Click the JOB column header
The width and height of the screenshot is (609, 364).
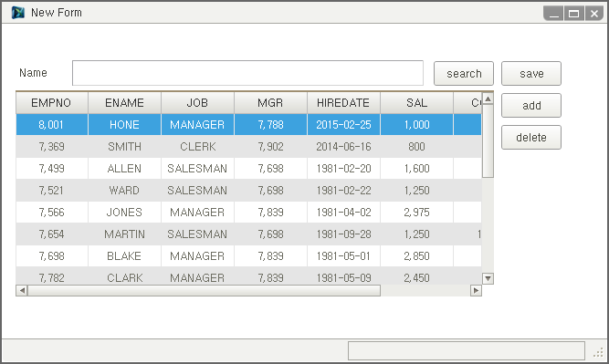pos(198,103)
